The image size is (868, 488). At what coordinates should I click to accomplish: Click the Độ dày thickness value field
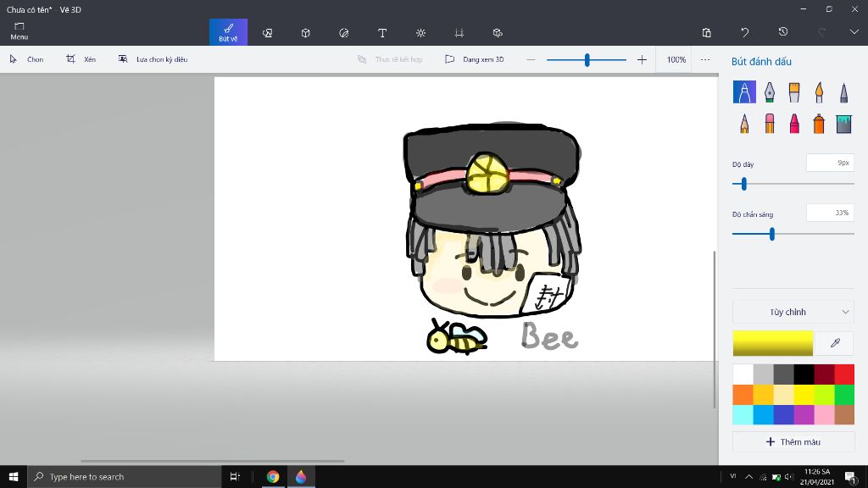pos(830,163)
